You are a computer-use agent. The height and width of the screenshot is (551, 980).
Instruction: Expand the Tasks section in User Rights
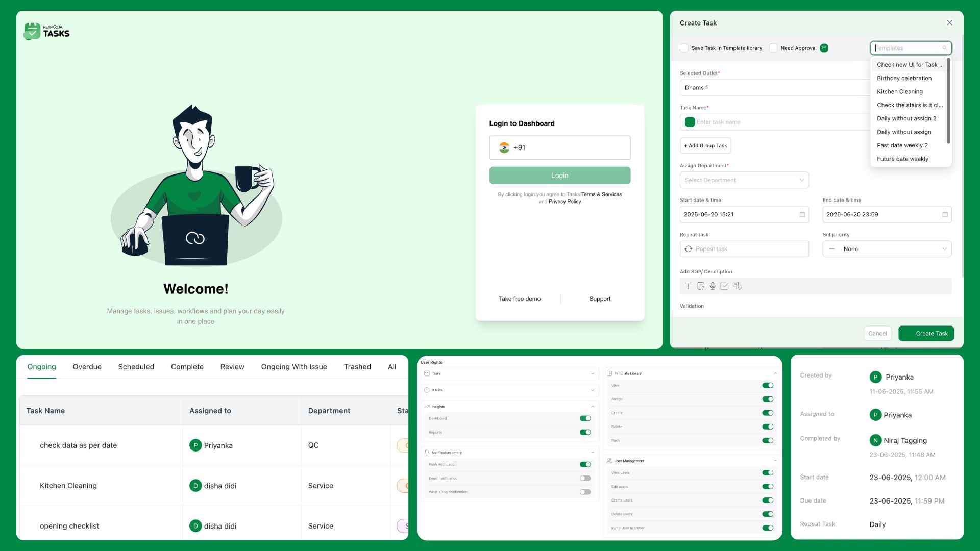tap(593, 374)
